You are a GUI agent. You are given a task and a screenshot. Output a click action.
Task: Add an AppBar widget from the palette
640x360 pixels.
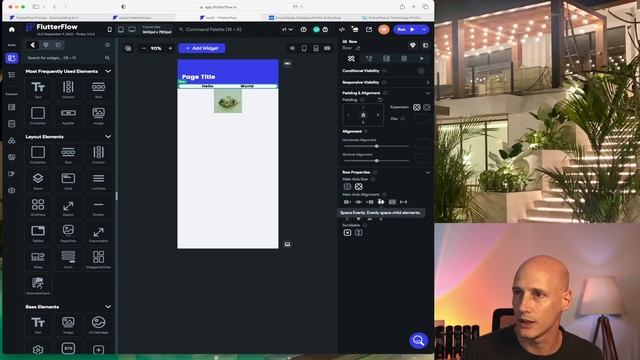pyautogui.click(x=68, y=115)
